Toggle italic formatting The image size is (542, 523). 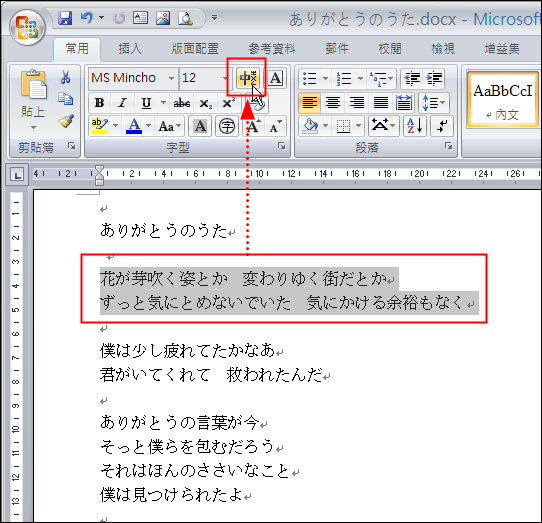[x=122, y=103]
